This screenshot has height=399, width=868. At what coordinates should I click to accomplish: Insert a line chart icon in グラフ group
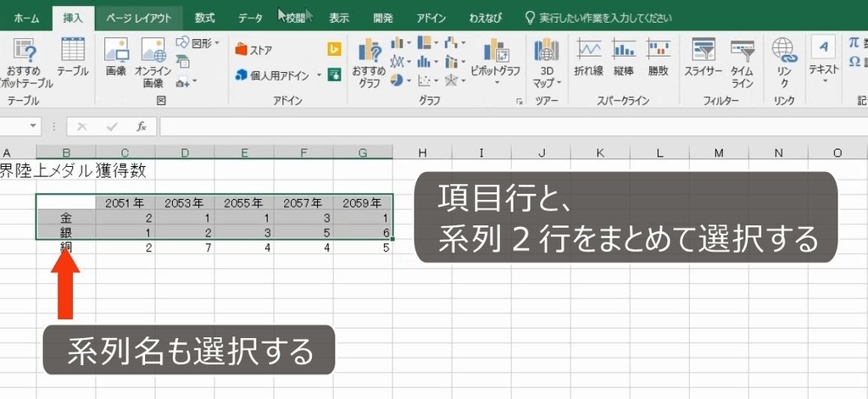pyautogui.click(x=397, y=62)
